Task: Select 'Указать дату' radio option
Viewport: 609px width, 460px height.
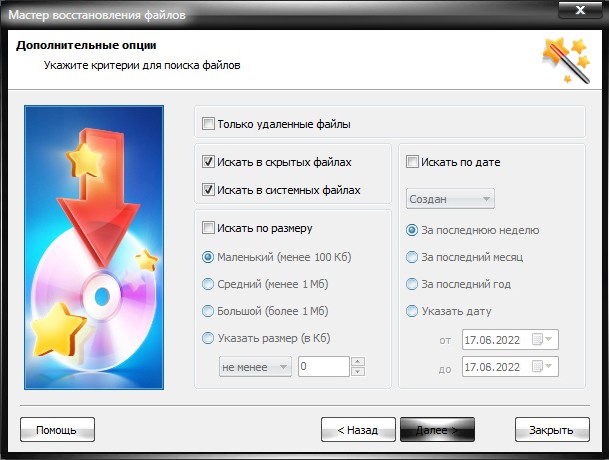Action: point(412,311)
